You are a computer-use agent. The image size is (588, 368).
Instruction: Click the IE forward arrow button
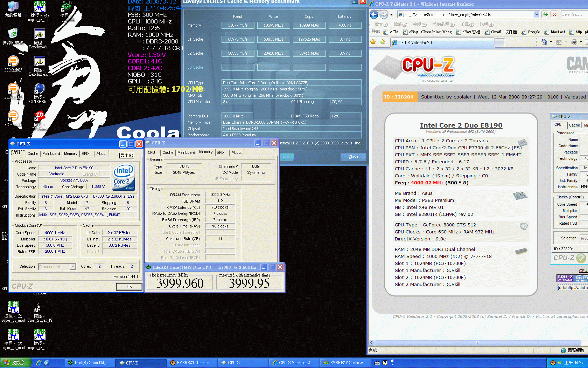click(x=384, y=14)
